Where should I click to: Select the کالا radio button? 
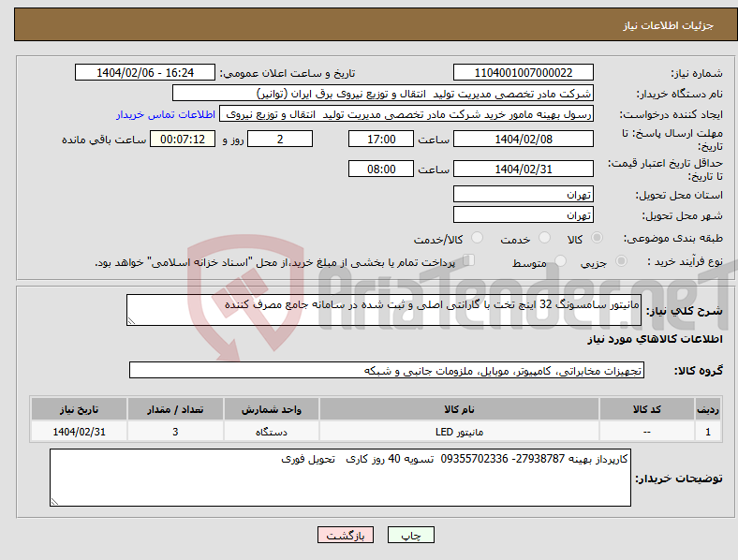click(597, 238)
